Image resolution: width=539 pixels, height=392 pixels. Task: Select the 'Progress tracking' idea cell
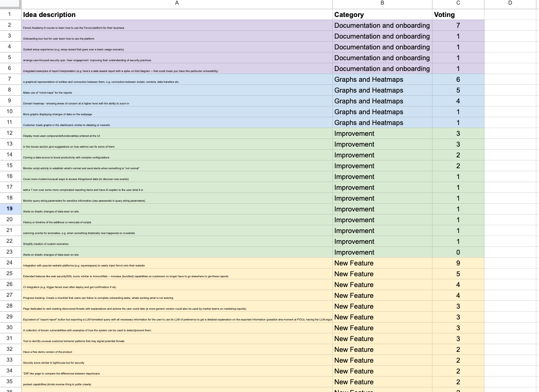click(177, 295)
